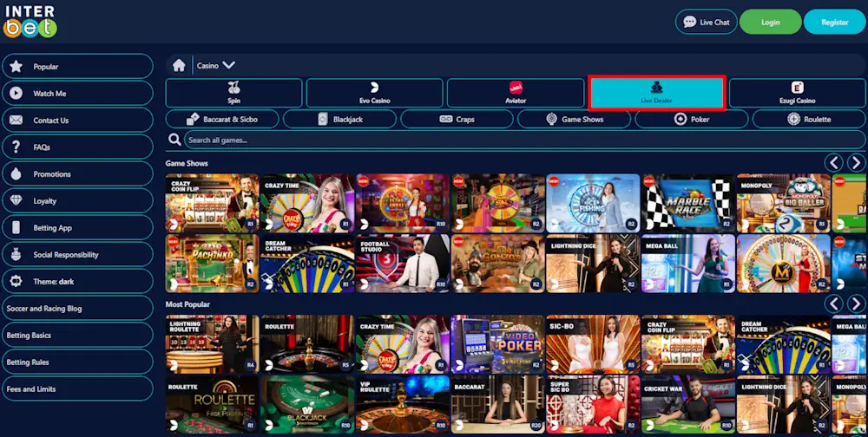Image resolution: width=868 pixels, height=437 pixels.
Task: Switch to the Evo Casino tab
Action: (x=375, y=93)
